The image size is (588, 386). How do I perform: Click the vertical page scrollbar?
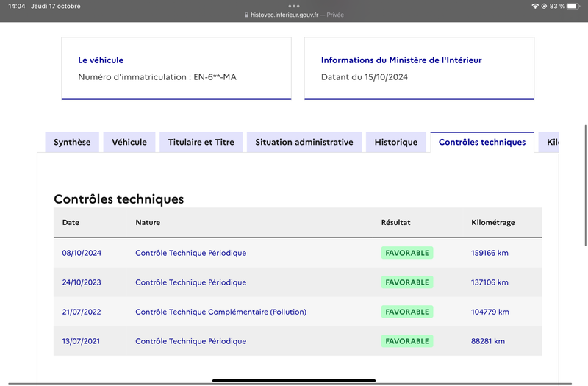tap(585, 185)
